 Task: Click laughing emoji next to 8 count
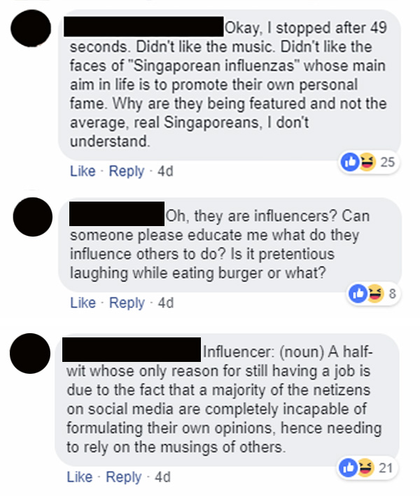(375, 293)
